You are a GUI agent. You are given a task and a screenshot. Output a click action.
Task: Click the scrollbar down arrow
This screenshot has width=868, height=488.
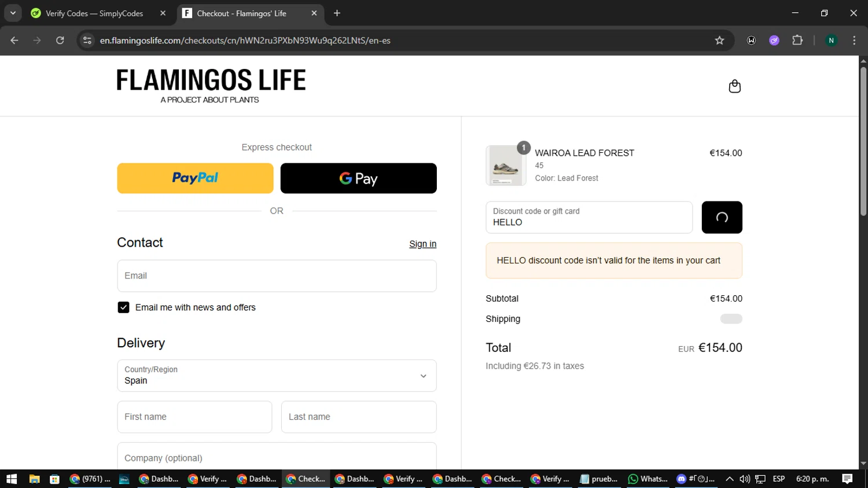click(x=863, y=464)
